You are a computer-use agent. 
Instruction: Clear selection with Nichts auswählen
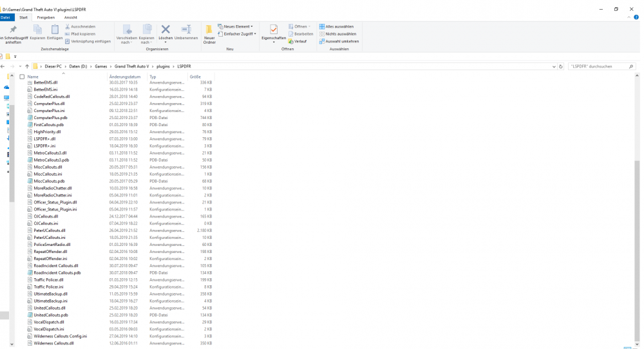click(337, 34)
